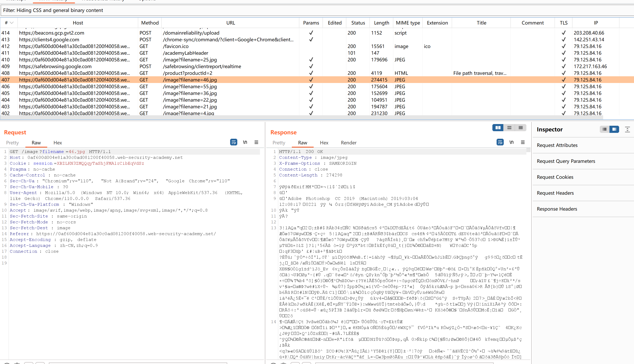Click the # column sort arrow

[x=12, y=23]
